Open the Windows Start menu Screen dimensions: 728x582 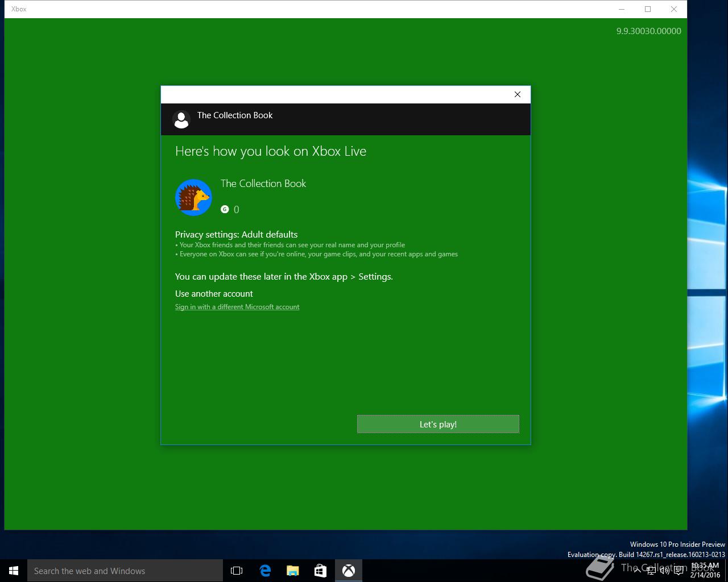14,571
